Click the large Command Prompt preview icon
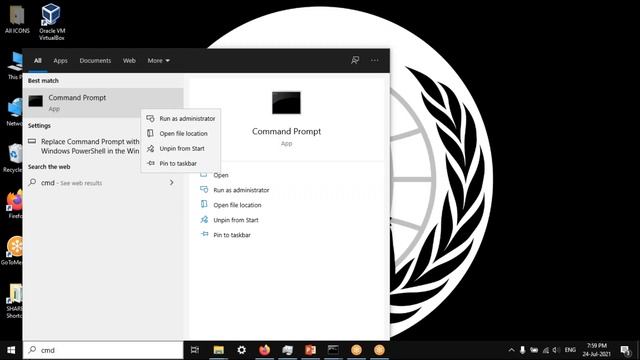The width and height of the screenshot is (640, 360). [286, 102]
